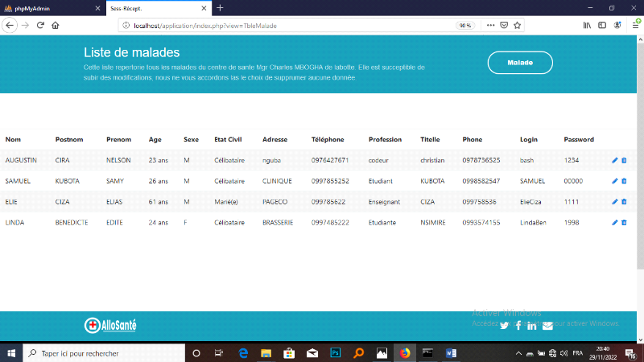
Task: Open Firefox account icon
Action: click(617, 26)
